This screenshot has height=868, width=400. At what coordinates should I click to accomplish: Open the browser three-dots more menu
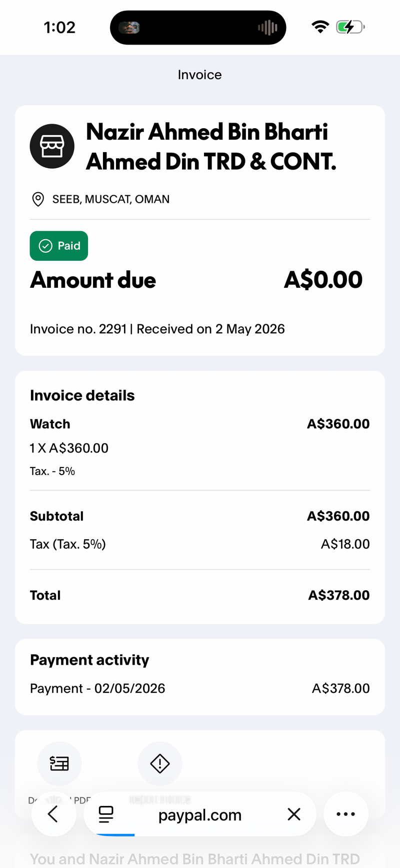(x=346, y=814)
